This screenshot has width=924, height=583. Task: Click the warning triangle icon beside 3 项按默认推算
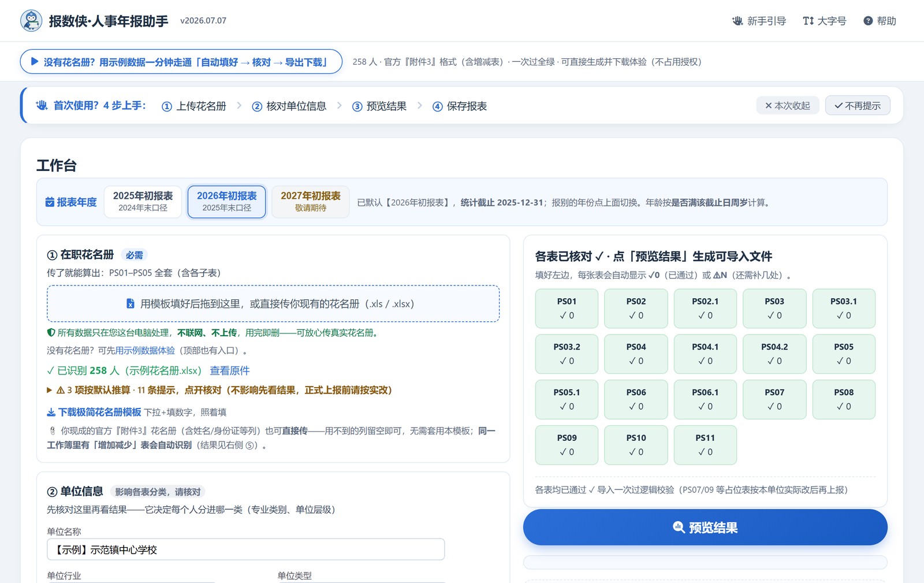[x=60, y=391]
